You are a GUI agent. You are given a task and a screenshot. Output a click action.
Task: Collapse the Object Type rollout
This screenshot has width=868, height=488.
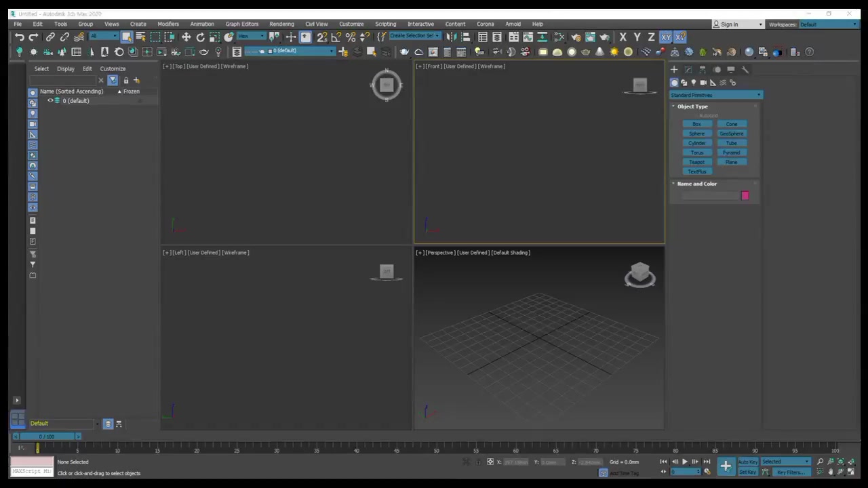[x=692, y=106]
